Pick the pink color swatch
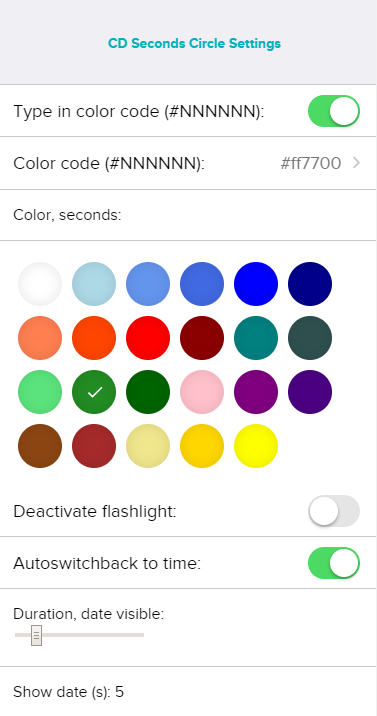Viewport: 377px width, 716px height. pos(202,392)
